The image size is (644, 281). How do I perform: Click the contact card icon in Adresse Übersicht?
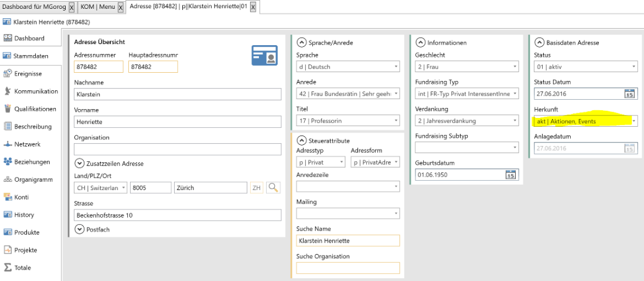tap(264, 55)
